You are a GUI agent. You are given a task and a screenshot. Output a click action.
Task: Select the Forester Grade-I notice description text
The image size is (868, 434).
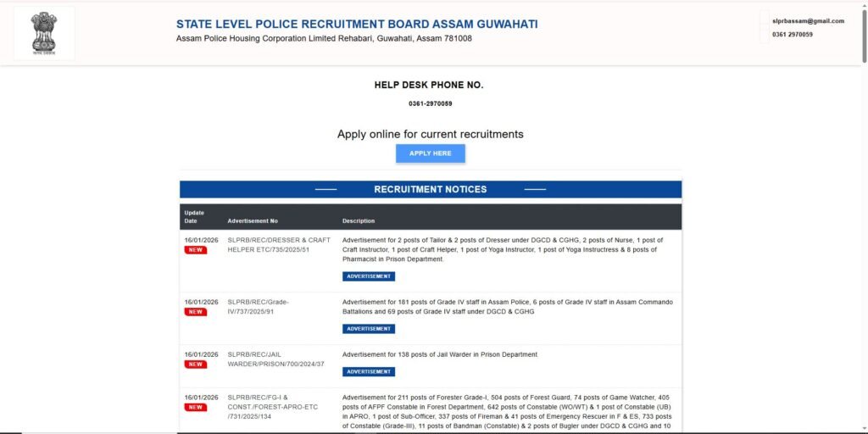point(507,411)
